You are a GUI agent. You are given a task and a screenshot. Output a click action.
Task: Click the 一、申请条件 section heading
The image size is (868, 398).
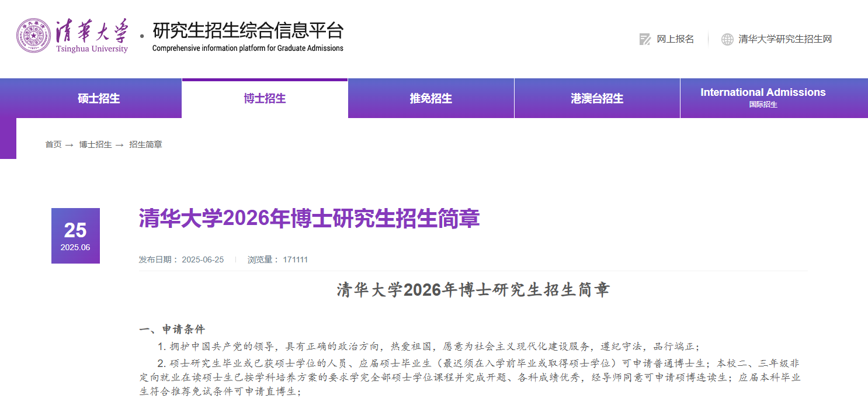coord(172,330)
